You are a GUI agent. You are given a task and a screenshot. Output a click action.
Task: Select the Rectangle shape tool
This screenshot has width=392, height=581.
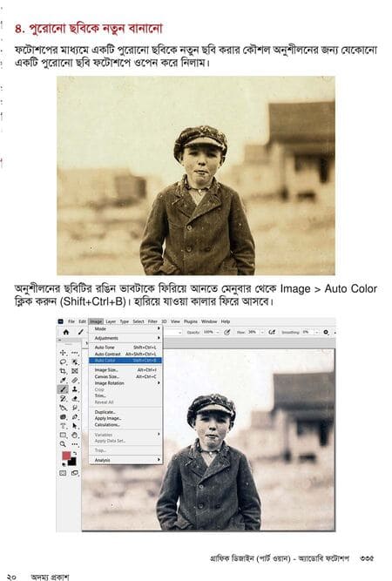(63, 435)
